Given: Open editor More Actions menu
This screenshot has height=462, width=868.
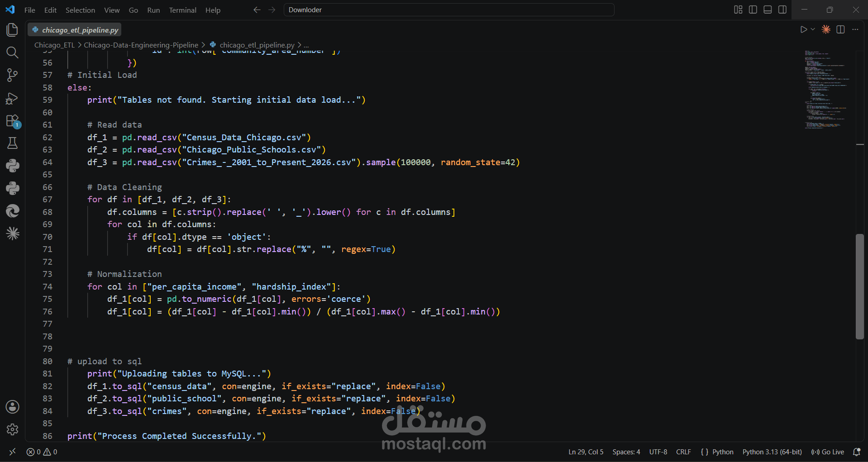Looking at the screenshot, I should click(855, 29).
